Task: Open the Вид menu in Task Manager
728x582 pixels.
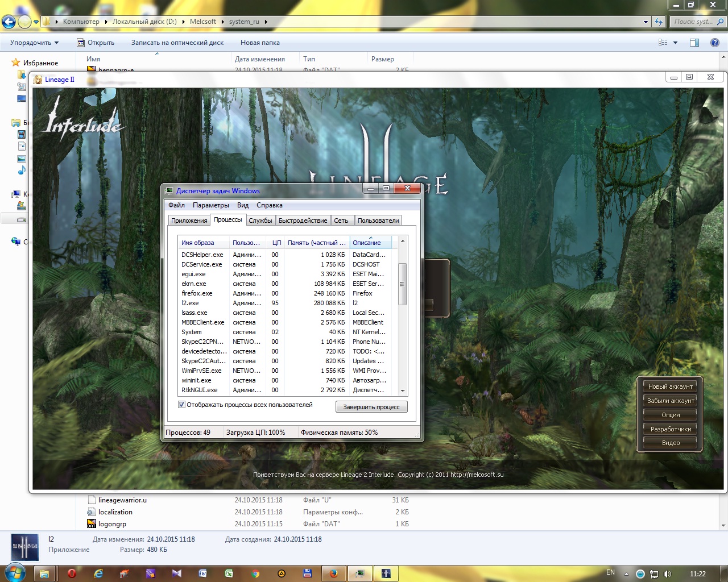Action: pyautogui.click(x=243, y=205)
